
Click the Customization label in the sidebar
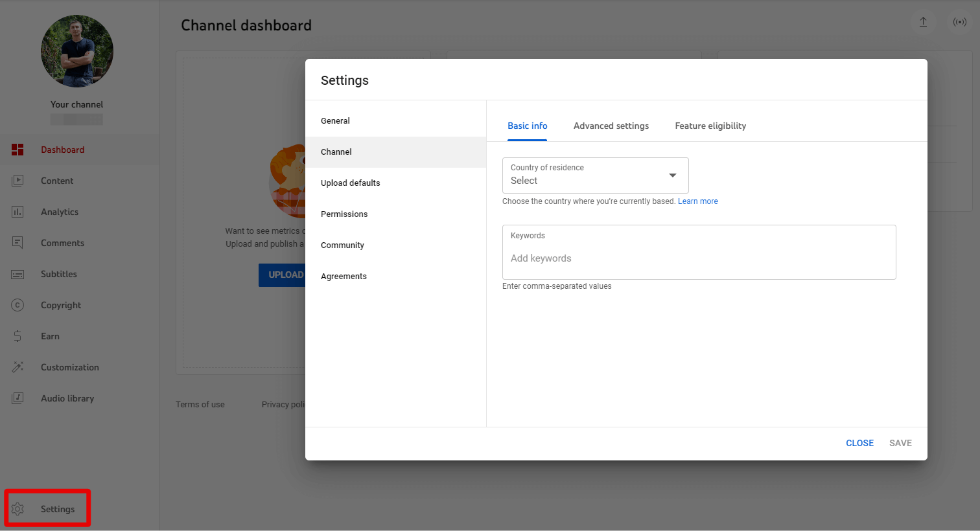point(70,367)
